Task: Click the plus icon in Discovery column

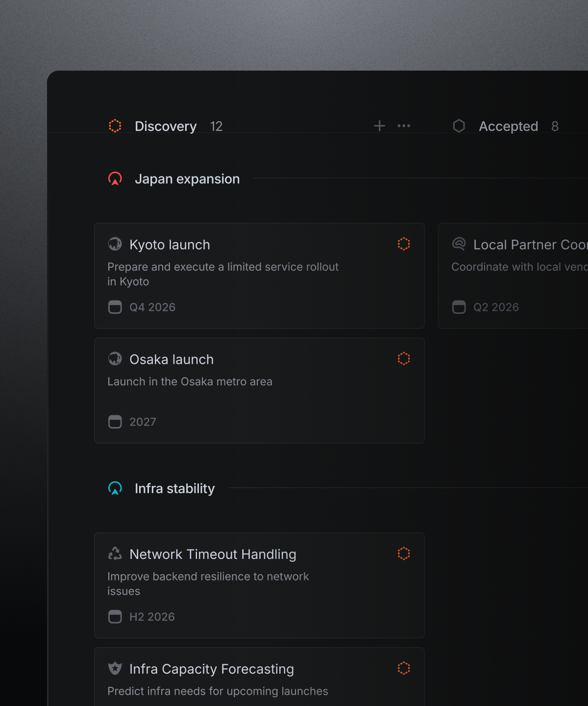Action: tap(379, 126)
